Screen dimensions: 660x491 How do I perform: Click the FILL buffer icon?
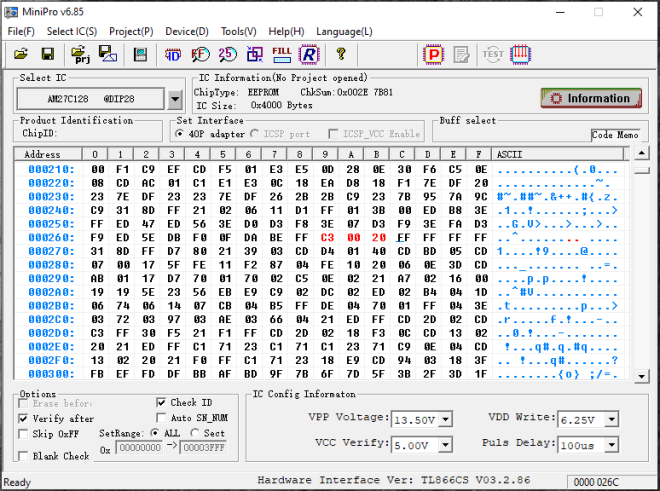[x=282, y=54]
